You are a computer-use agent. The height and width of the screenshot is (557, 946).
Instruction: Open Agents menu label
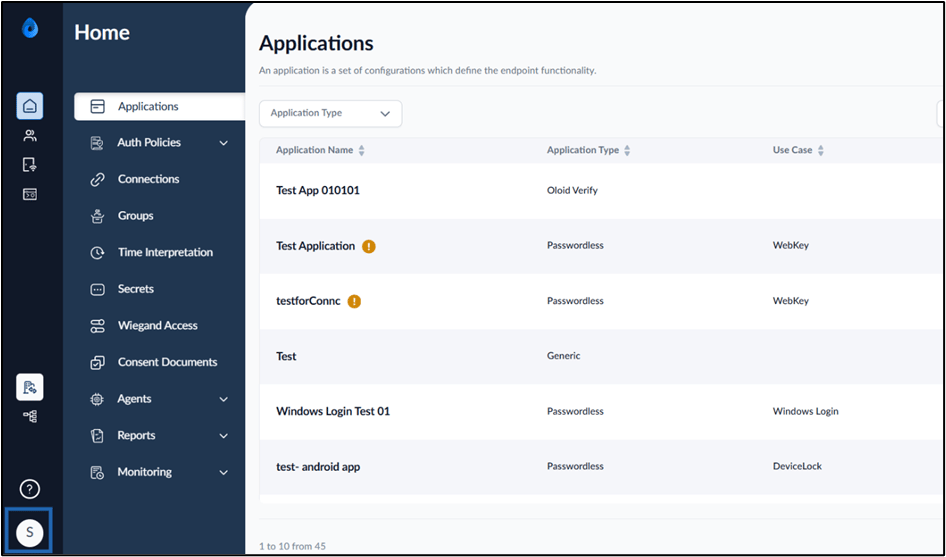tap(135, 399)
